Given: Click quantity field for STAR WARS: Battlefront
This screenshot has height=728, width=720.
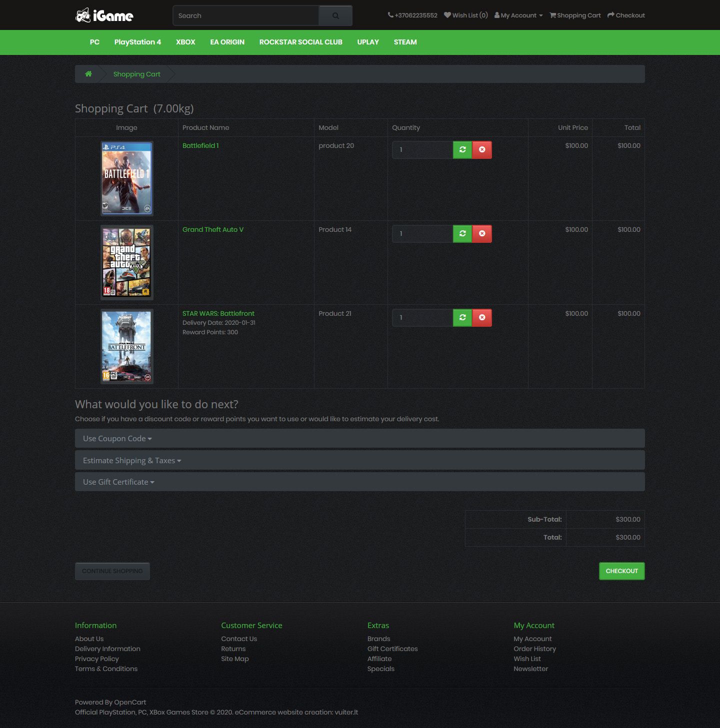Looking at the screenshot, I should tap(422, 318).
